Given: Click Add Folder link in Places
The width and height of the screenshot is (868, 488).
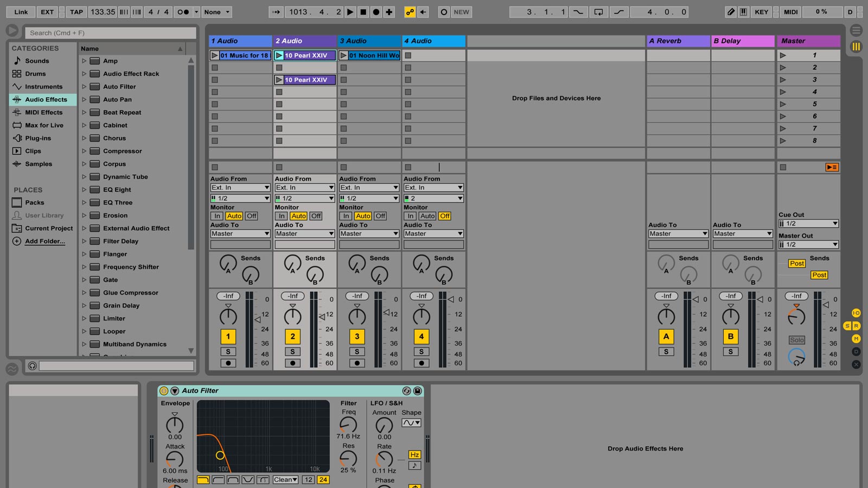Looking at the screenshot, I should click(44, 241).
